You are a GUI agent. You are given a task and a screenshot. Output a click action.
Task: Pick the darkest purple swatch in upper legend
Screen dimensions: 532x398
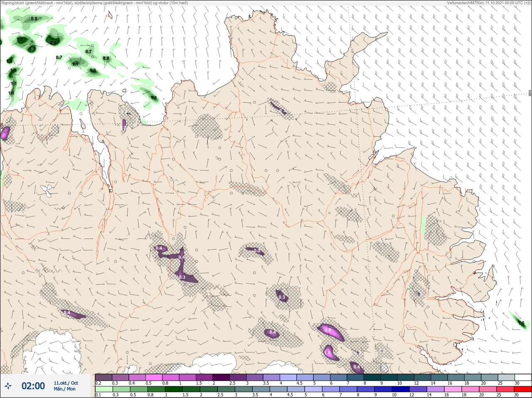pos(221,377)
